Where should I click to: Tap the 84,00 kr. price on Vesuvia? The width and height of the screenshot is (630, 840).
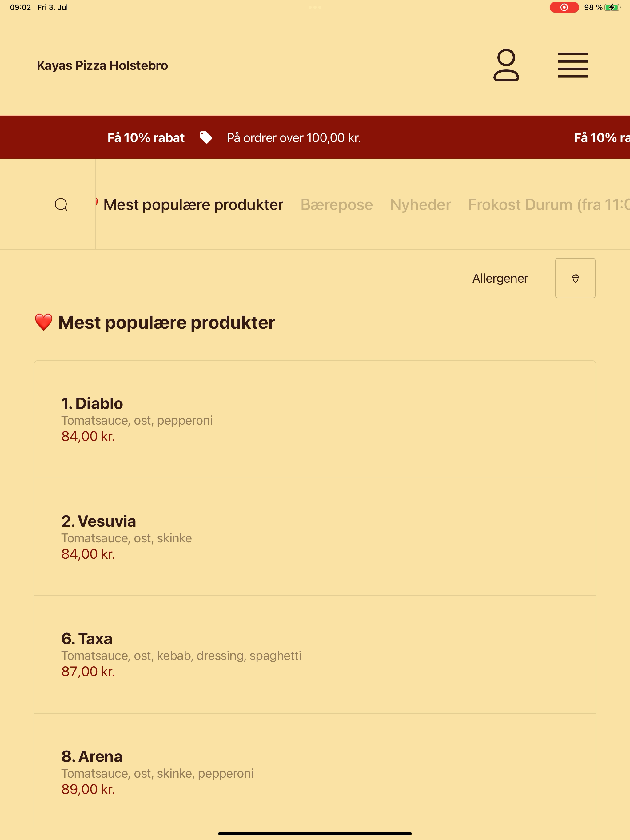pyautogui.click(x=88, y=554)
